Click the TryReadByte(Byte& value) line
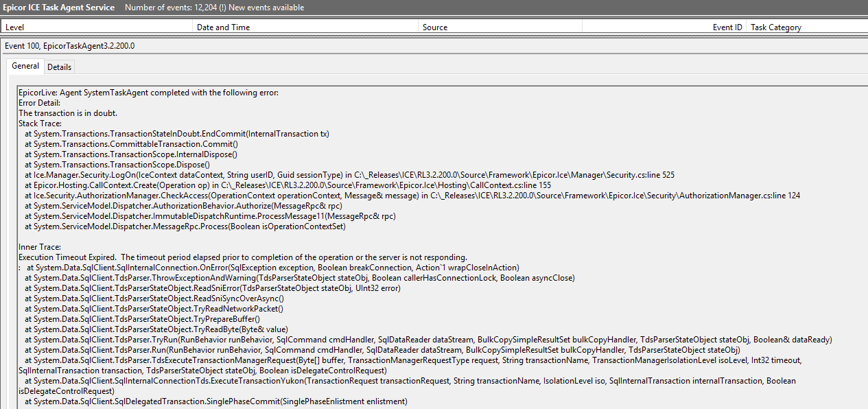The image size is (868, 409). [156, 329]
